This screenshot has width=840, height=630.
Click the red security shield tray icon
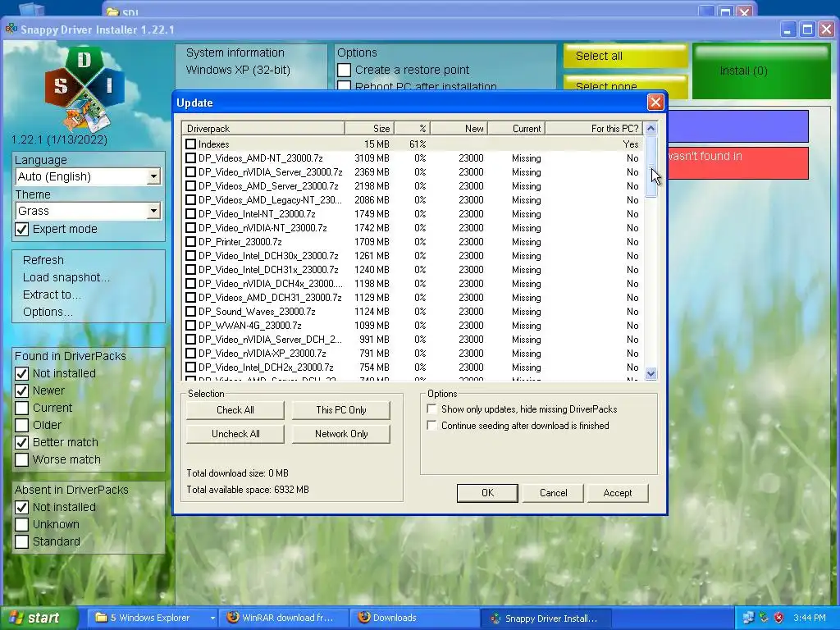778,618
